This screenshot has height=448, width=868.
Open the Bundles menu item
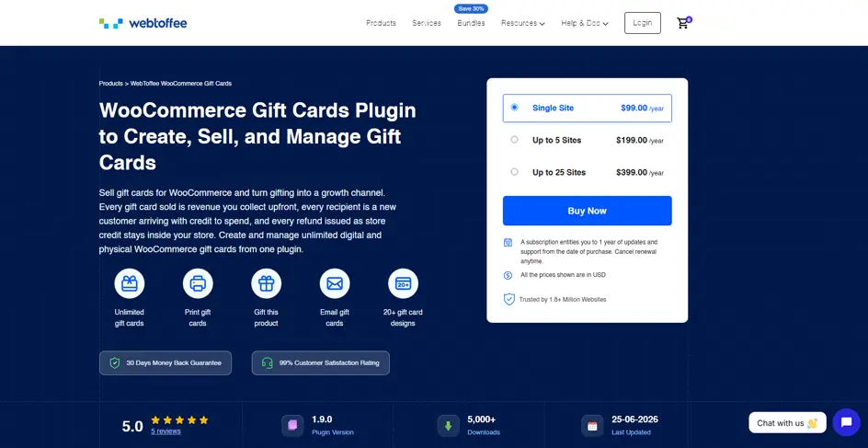471,23
